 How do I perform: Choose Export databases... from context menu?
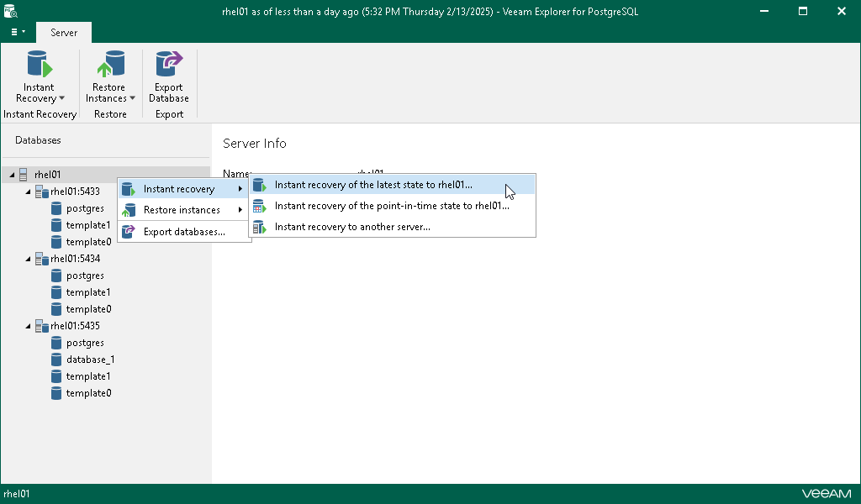[x=184, y=232]
